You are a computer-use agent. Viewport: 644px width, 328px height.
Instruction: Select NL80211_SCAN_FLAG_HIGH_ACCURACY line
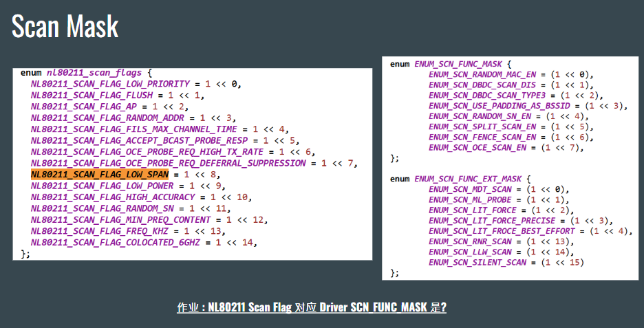141,197
